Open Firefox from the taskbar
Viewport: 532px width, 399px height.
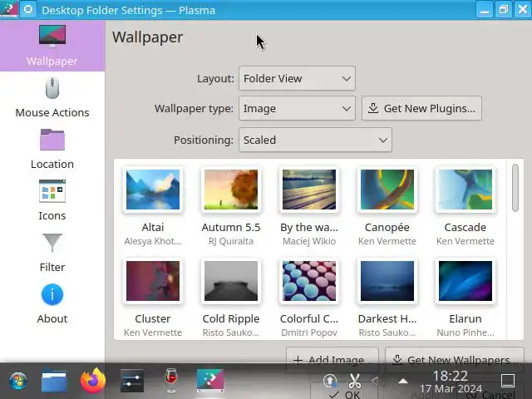point(93,381)
